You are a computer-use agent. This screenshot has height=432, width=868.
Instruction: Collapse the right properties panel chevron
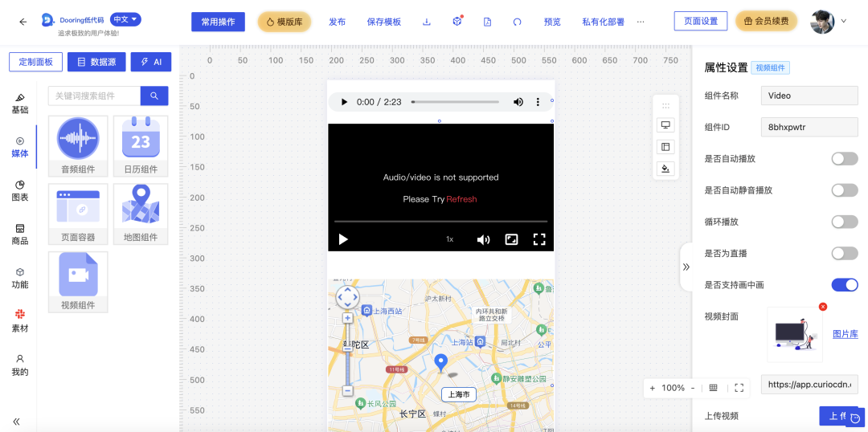(686, 267)
